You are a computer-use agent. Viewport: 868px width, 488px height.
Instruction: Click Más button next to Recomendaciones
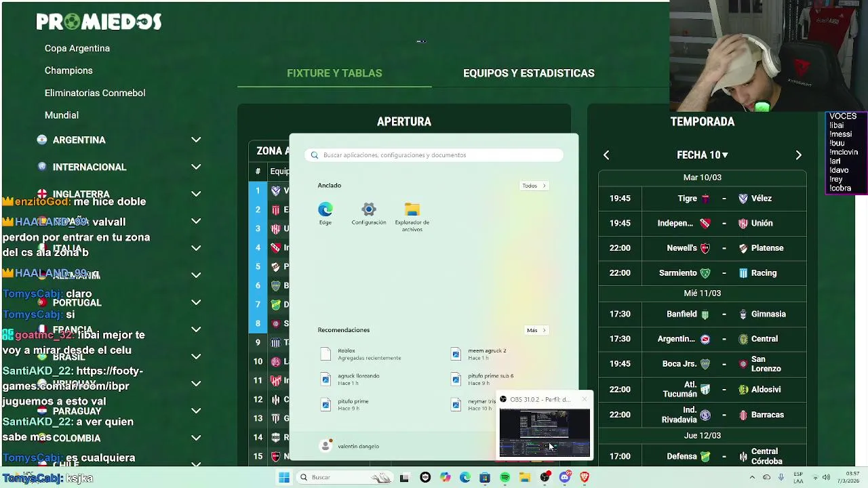tap(536, 330)
